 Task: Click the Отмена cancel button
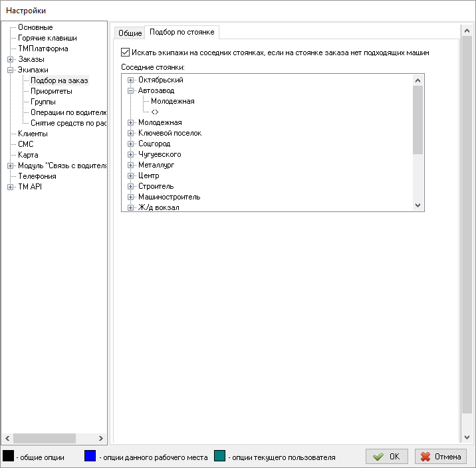[440, 457]
